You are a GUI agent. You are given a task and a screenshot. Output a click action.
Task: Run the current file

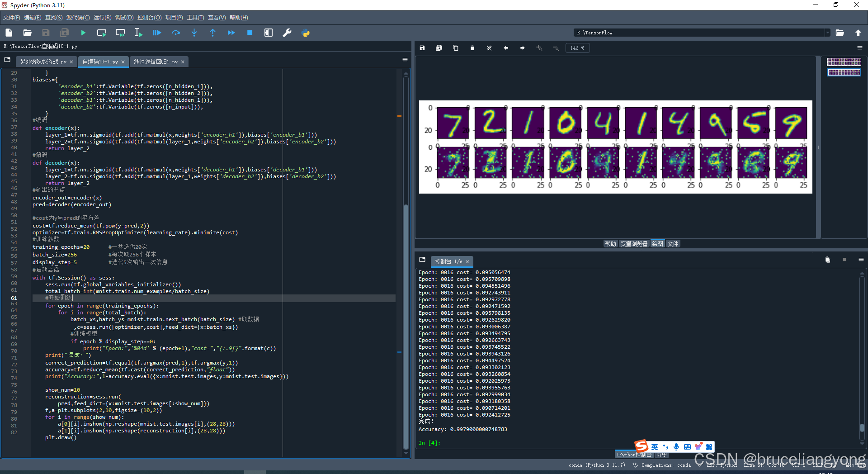[83, 33]
